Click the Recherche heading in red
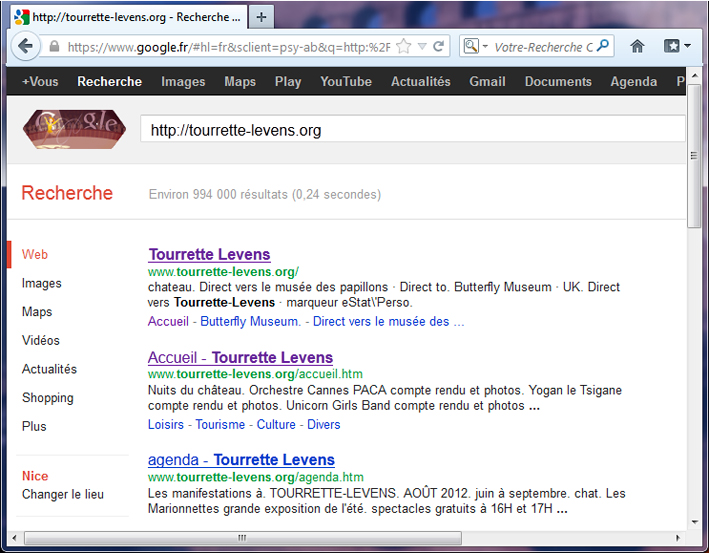Screen dimensions: 709x553 [67, 193]
